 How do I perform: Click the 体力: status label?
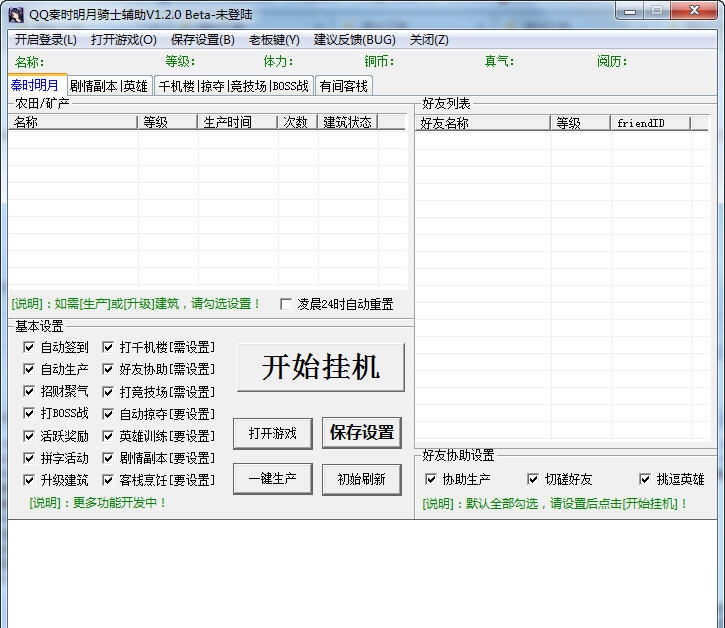coord(278,61)
